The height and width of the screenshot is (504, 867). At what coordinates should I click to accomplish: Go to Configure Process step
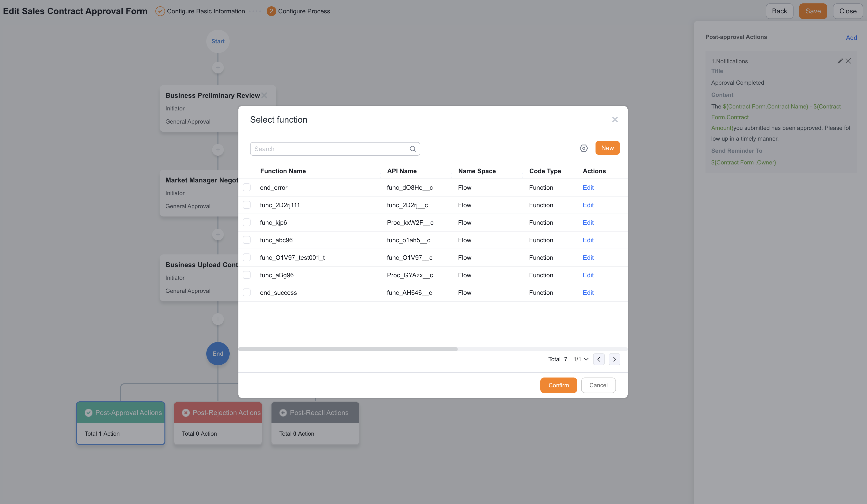click(298, 11)
